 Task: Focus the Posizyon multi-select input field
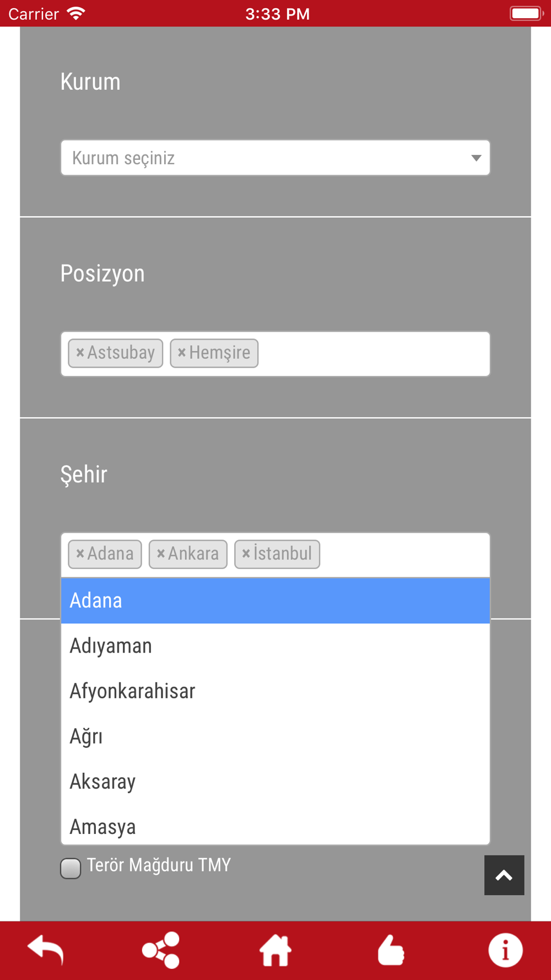pos(374,354)
